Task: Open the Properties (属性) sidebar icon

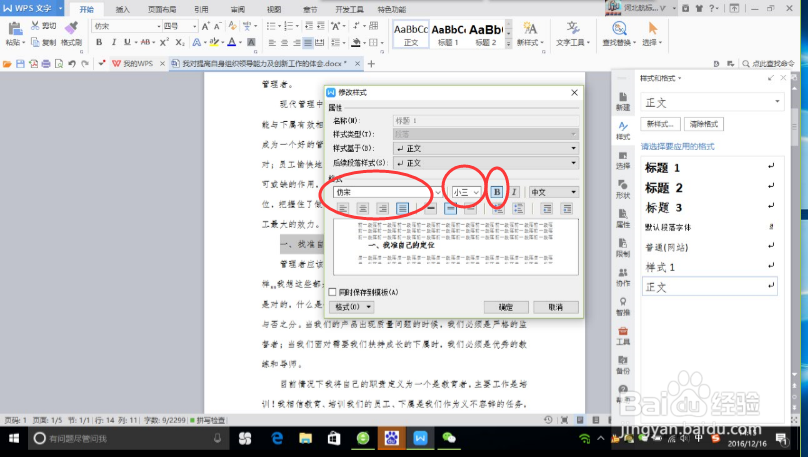Action: click(x=623, y=219)
